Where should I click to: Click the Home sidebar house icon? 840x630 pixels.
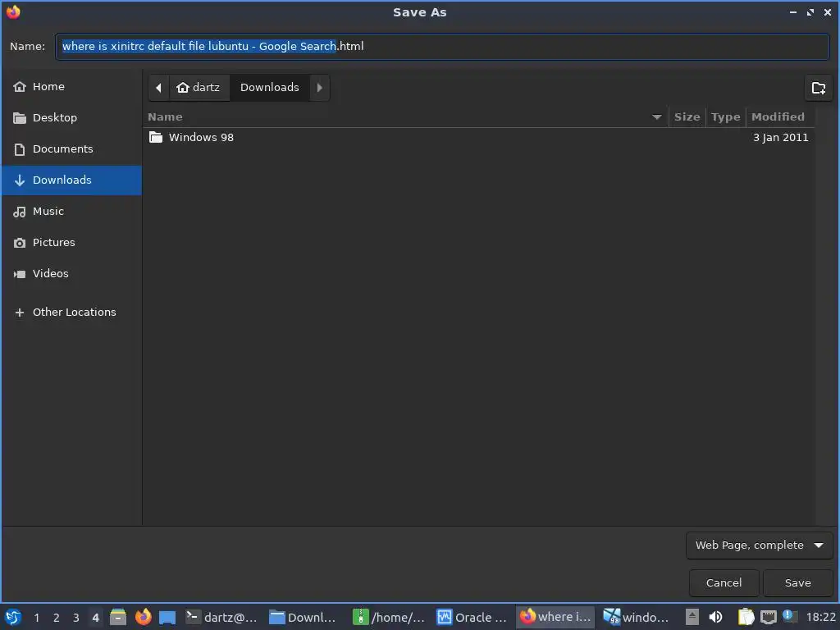tap(20, 87)
